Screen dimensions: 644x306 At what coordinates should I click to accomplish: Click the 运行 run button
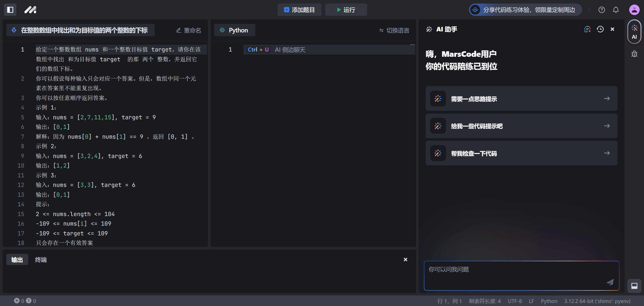[346, 10]
